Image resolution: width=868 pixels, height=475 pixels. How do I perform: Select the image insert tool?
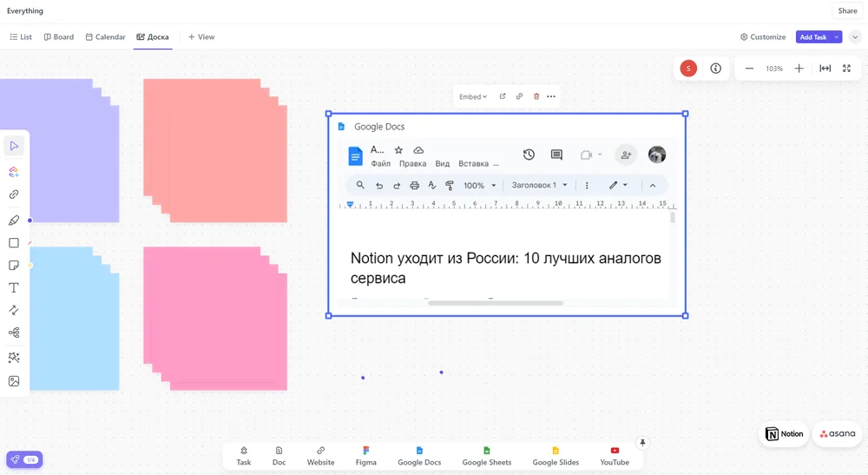pos(14,381)
